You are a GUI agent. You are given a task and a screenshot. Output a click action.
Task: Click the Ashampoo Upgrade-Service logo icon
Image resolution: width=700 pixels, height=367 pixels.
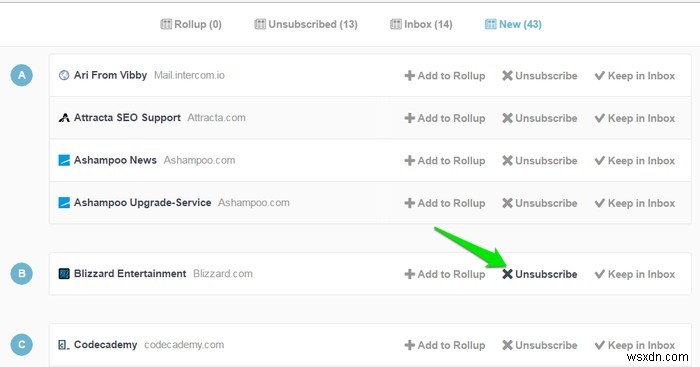point(64,202)
